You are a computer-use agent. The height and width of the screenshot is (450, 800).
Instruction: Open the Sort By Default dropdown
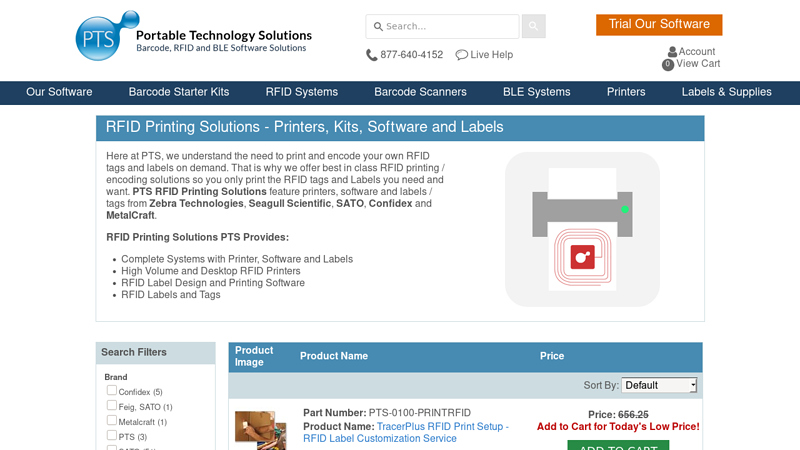[659, 385]
